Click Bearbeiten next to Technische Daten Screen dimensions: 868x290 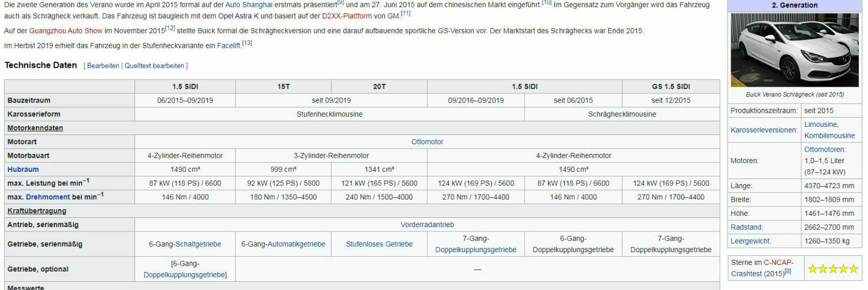point(103,66)
